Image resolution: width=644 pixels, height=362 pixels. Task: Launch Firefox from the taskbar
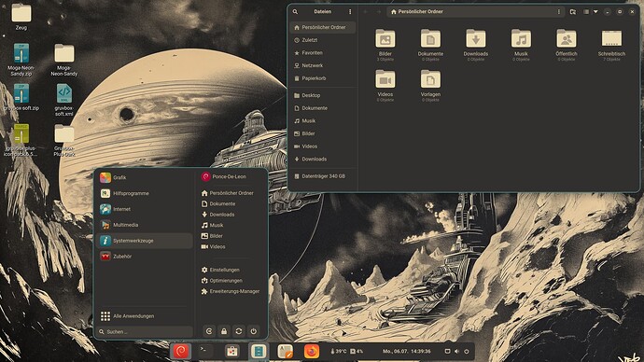[x=312, y=352]
